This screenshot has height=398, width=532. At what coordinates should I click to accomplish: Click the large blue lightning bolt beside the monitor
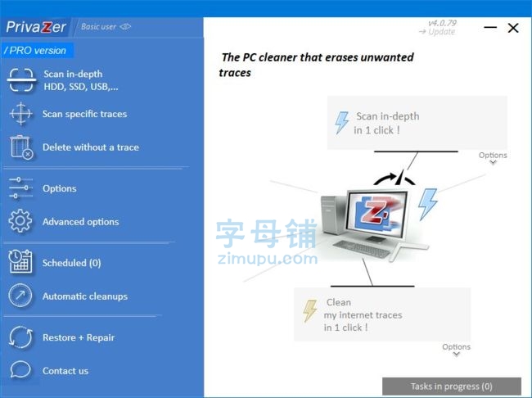pos(427,204)
